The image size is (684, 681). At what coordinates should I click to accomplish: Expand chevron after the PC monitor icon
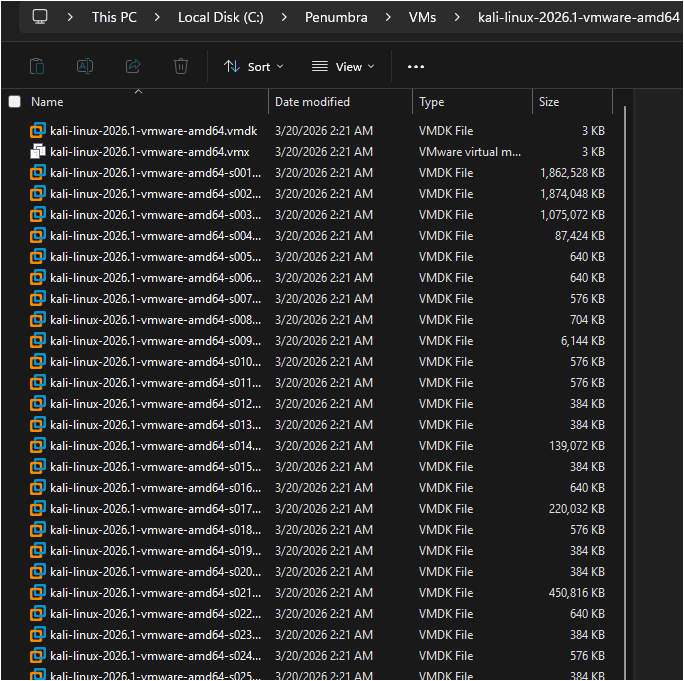pyautogui.click(x=70, y=17)
